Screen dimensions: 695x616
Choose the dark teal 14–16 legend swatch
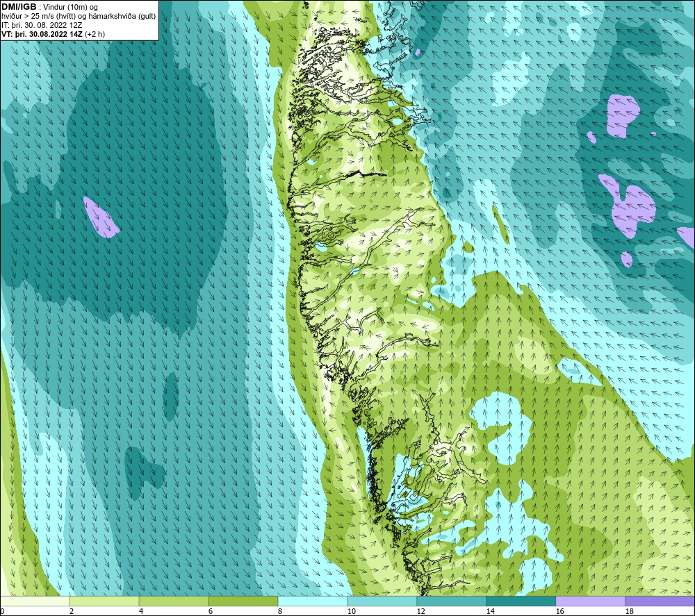click(521, 601)
